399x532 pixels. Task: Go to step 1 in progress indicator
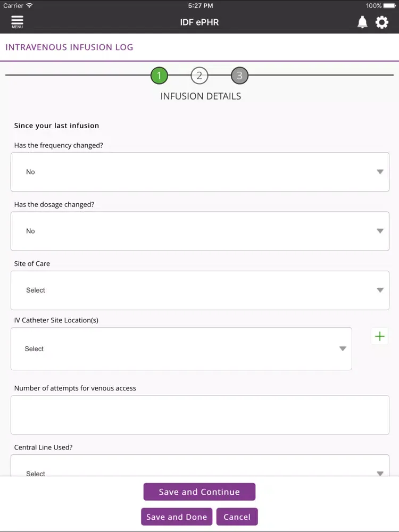click(159, 76)
